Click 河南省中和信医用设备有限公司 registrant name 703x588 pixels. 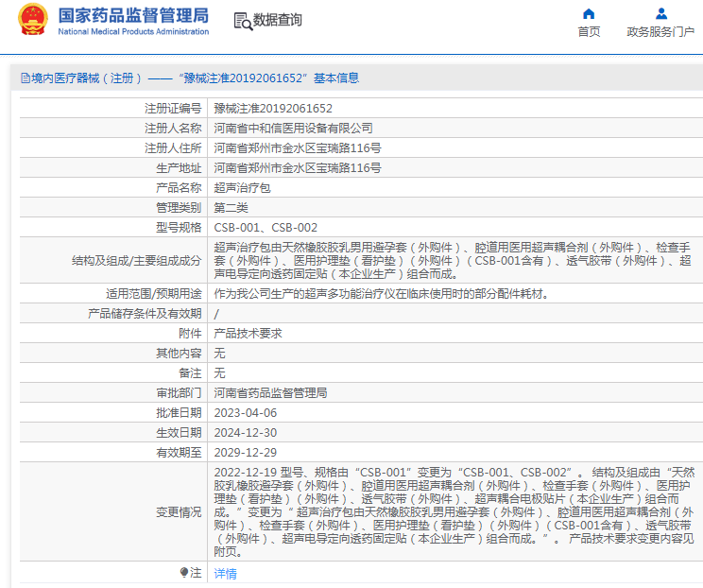point(293,129)
